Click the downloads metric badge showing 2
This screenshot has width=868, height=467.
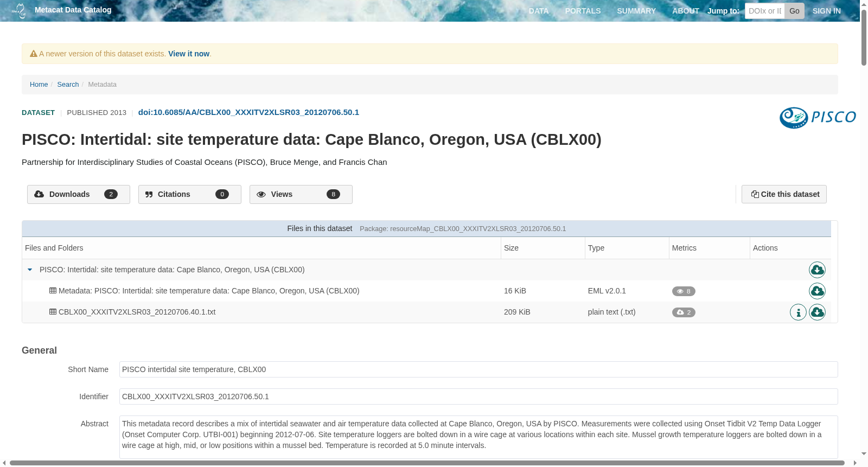[x=684, y=312]
